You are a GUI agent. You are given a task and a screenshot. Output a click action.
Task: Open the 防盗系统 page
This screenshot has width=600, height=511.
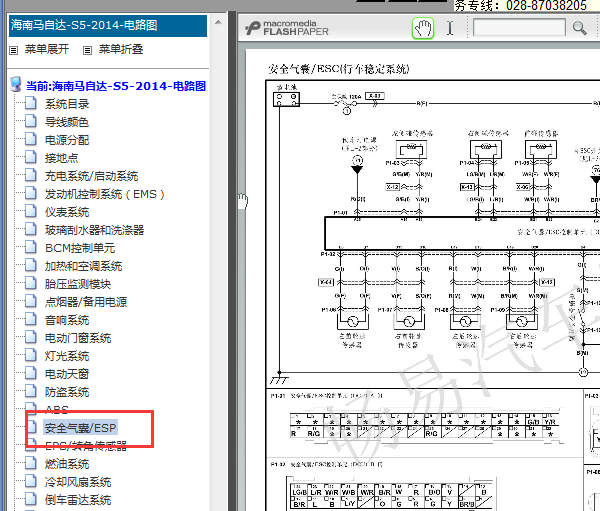(67, 392)
